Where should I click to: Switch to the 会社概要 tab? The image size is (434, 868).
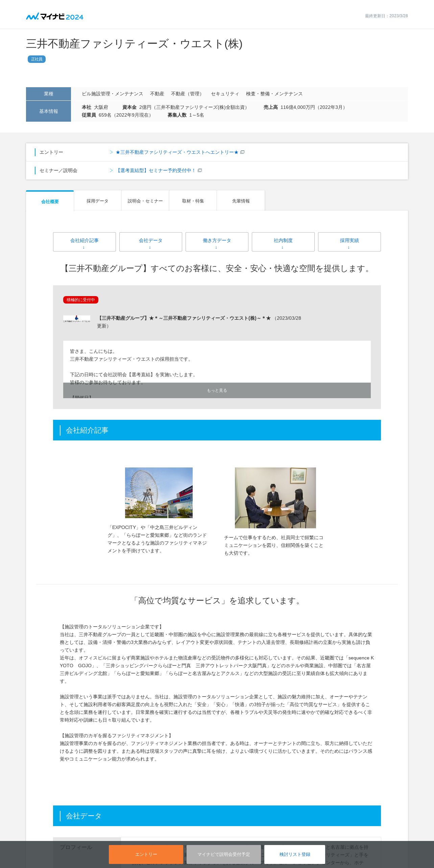(x=50, y=201)
